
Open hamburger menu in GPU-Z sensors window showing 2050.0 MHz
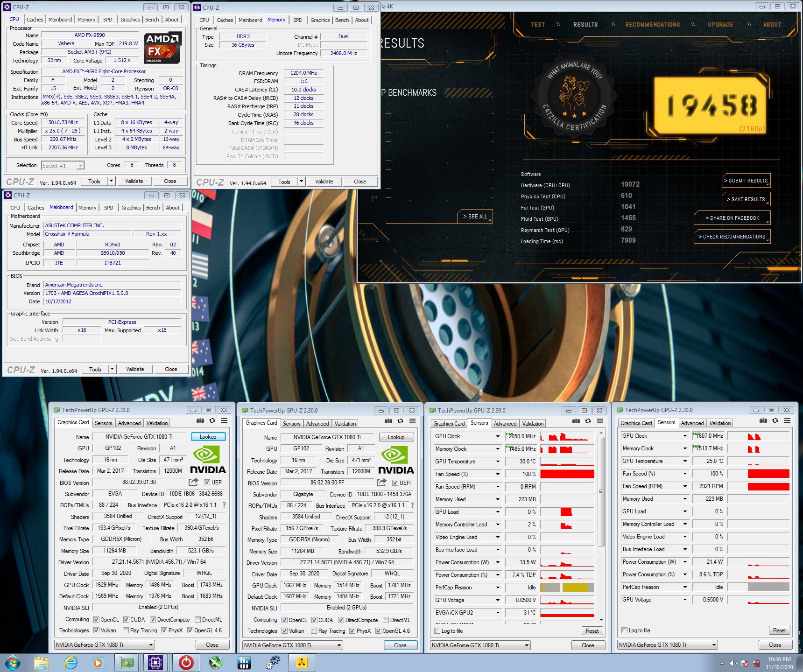click(x=600, y=421)
